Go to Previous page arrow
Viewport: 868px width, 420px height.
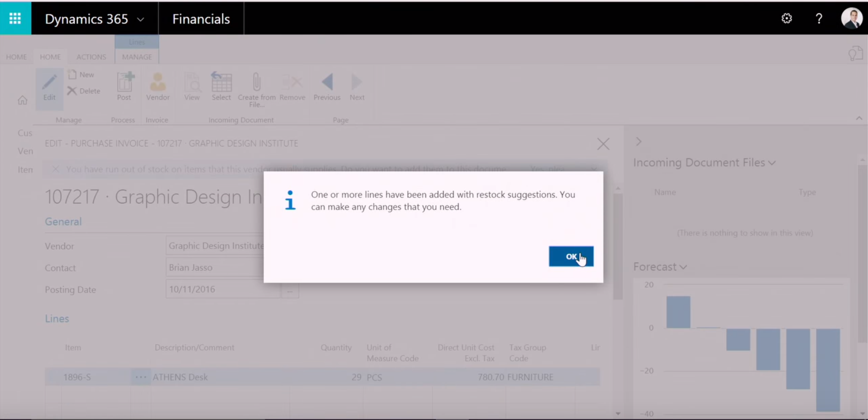tap(327, 87)
